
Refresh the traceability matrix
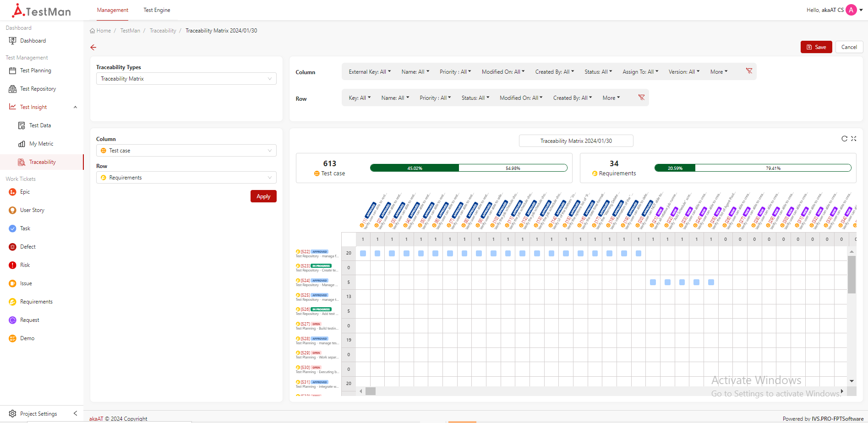coord(844,139)
